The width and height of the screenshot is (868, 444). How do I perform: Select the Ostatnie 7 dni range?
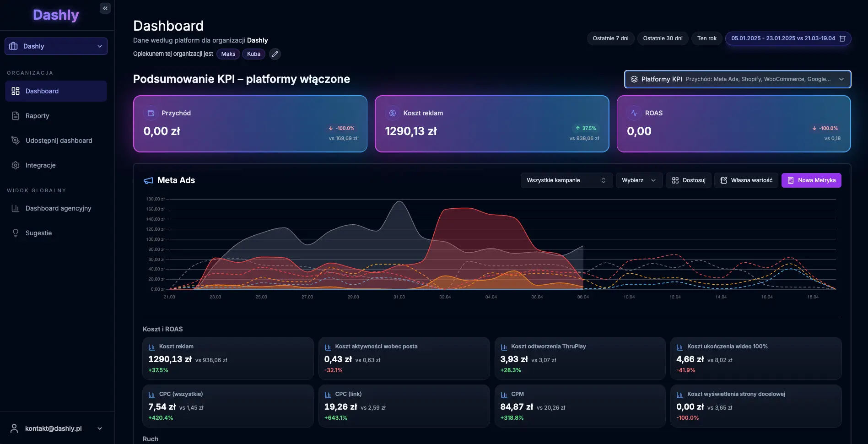[610, 38]
